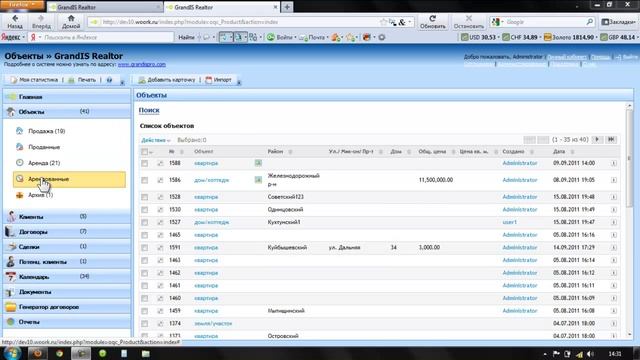Open the www.grandispro.com link
The height and width of the screenshot is (360, 640).
(x=142, y=64)
